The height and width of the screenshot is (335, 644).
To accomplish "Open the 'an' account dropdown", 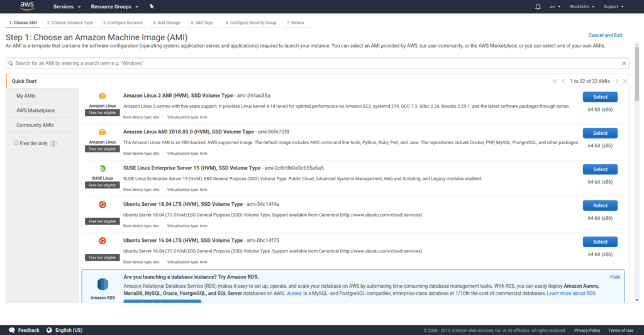I will (x=555, y=6).
